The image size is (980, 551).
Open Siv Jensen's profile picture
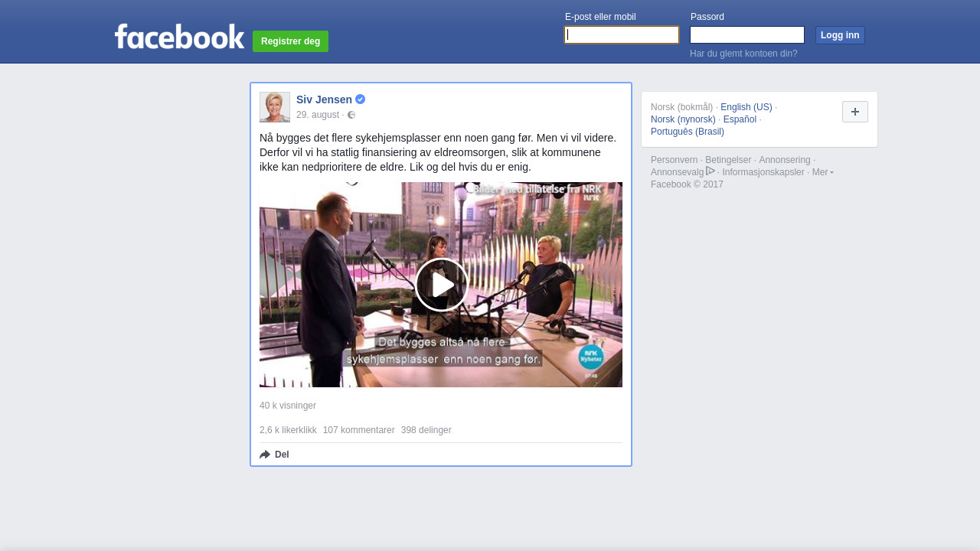coord(275,107)
